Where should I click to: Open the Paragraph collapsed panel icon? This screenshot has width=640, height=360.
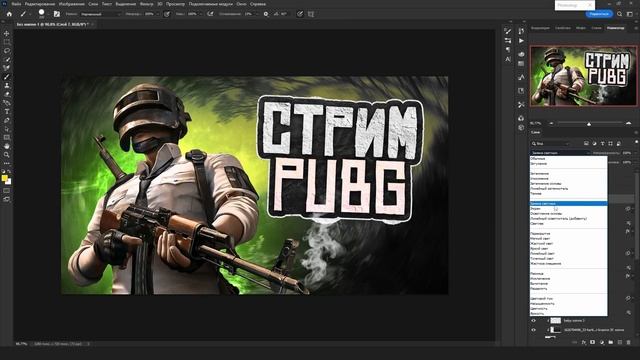508,50
